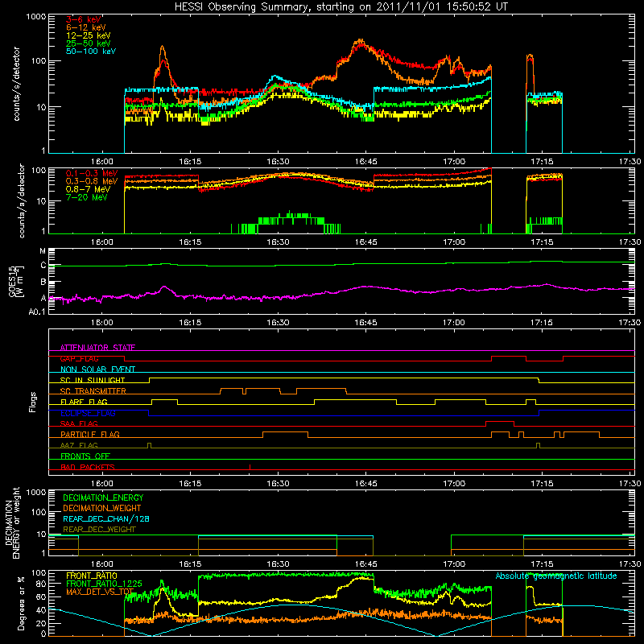
Task: Select the BAD_PACKETS flag label
Action: (x=88, y=467)
